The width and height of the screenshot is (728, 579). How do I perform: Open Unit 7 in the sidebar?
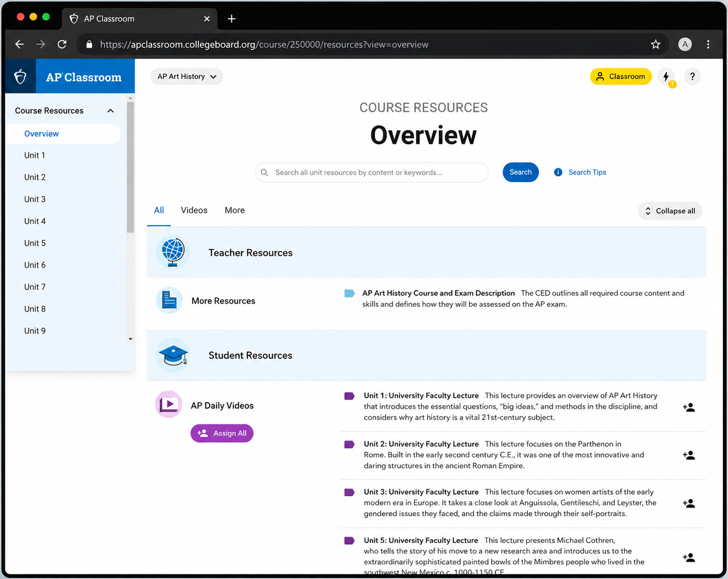35,287
